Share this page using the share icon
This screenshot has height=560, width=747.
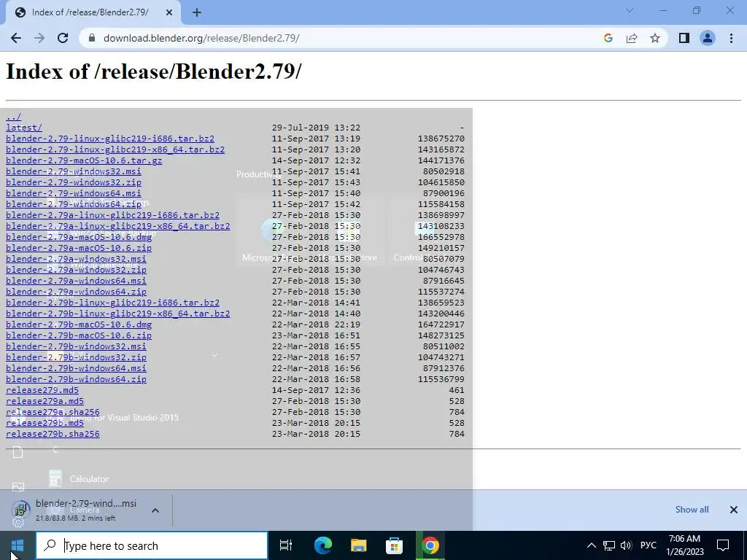(632, 38)
